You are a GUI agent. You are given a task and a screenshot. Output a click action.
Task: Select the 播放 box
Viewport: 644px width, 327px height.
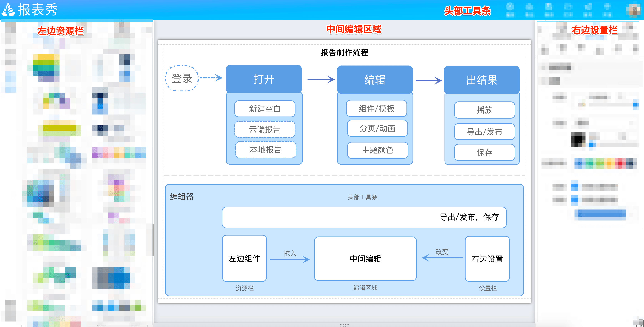click(485, 110)
